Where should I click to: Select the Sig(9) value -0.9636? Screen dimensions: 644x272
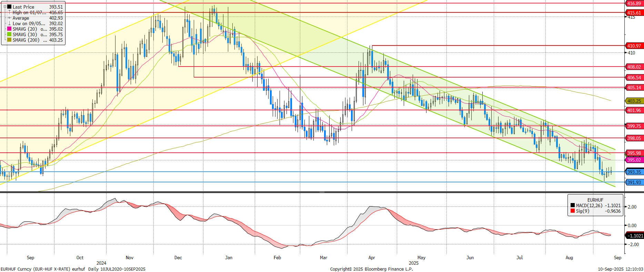(x=613, y=211)
